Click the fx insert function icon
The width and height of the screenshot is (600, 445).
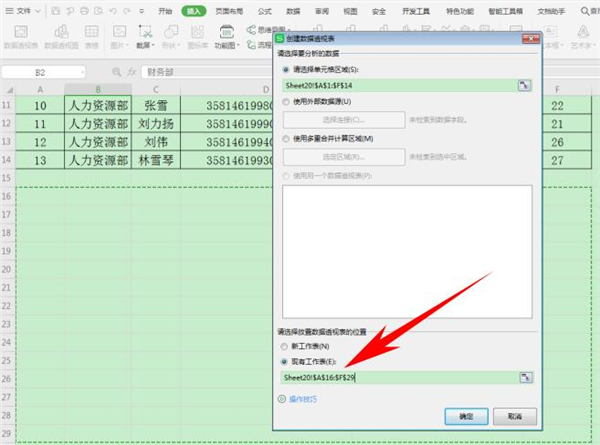tap(133, 72)
